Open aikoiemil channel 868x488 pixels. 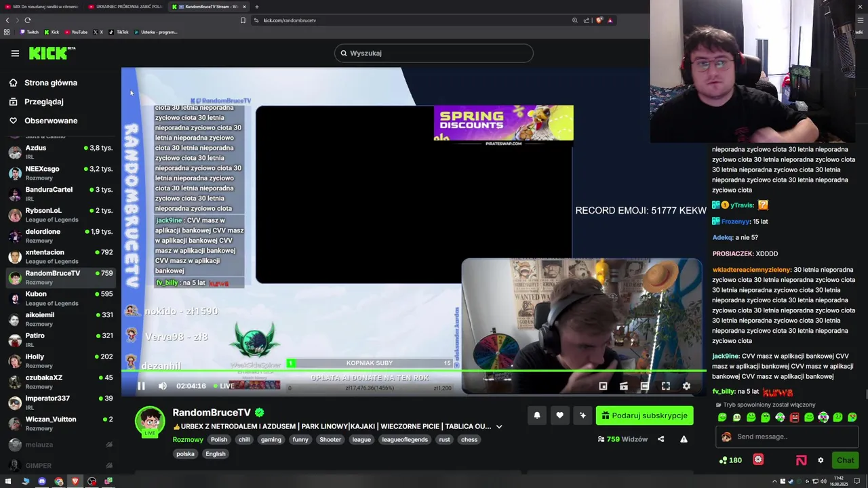coord(60,319)
